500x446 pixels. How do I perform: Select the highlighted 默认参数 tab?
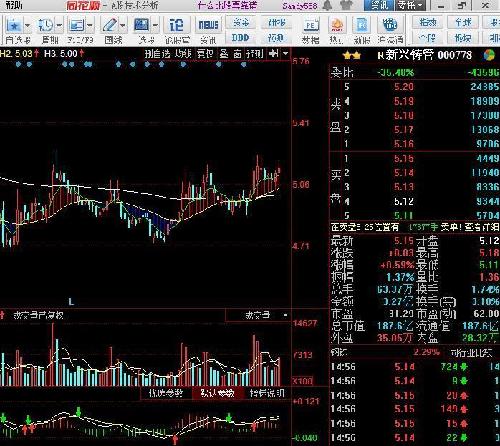pos(218,393)
